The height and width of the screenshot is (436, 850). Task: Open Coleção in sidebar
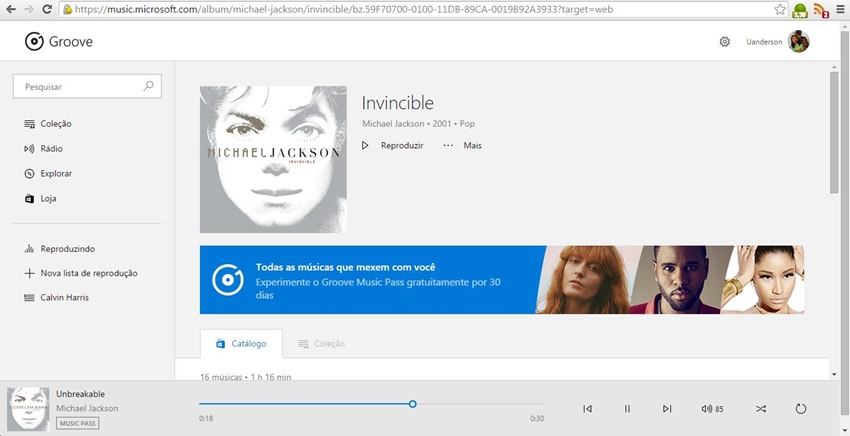tap(48, 124)
